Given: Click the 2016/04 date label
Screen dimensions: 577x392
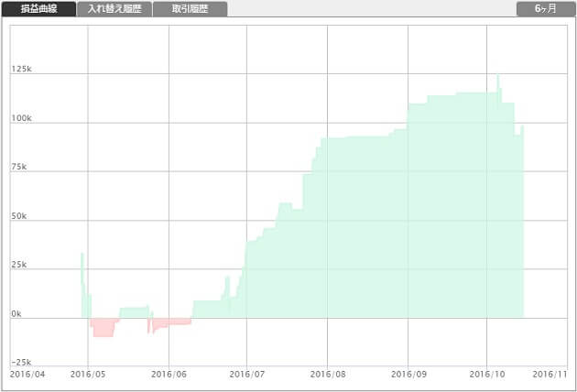Looking at the screenshot, I should pos(27,375).
